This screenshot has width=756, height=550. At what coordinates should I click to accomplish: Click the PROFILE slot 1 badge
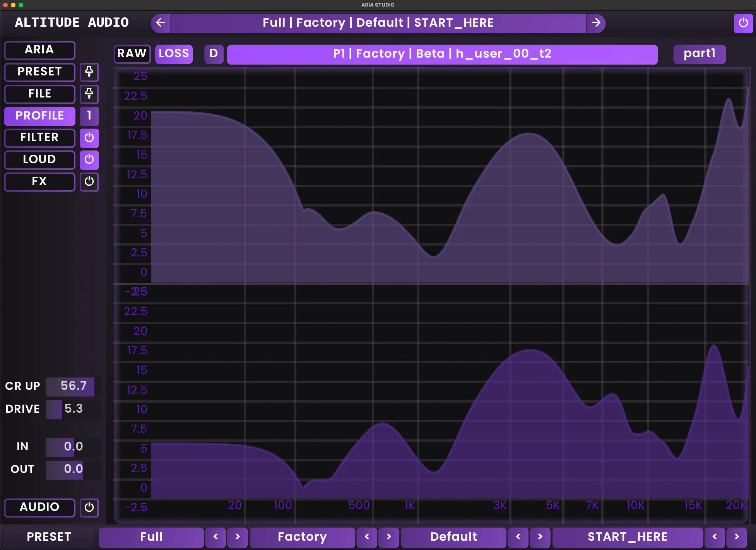89,116
